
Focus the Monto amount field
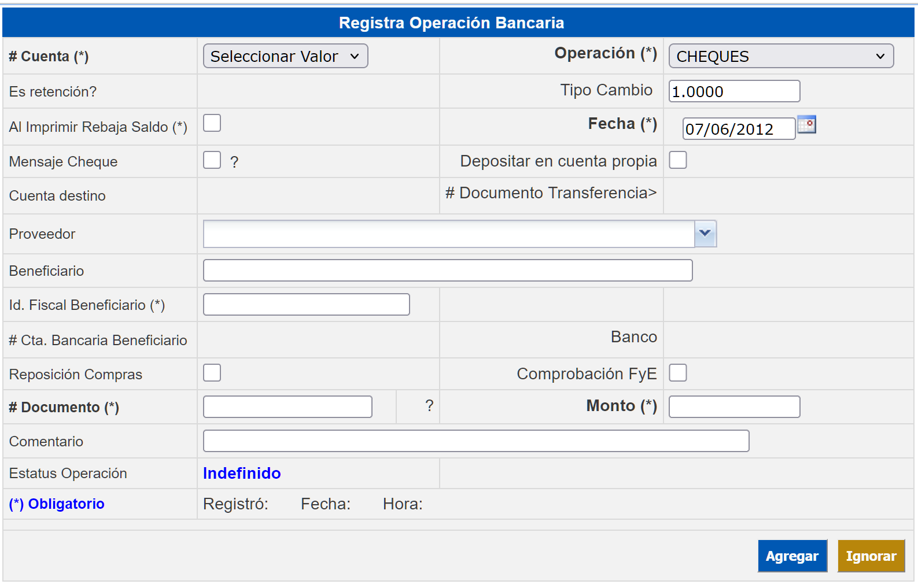(x=734, y=407)
